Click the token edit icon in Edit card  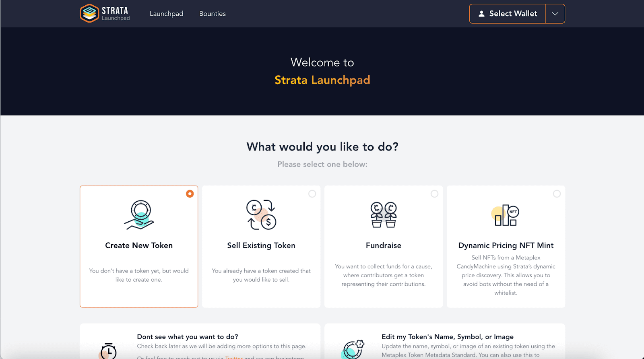coord(353,349)
